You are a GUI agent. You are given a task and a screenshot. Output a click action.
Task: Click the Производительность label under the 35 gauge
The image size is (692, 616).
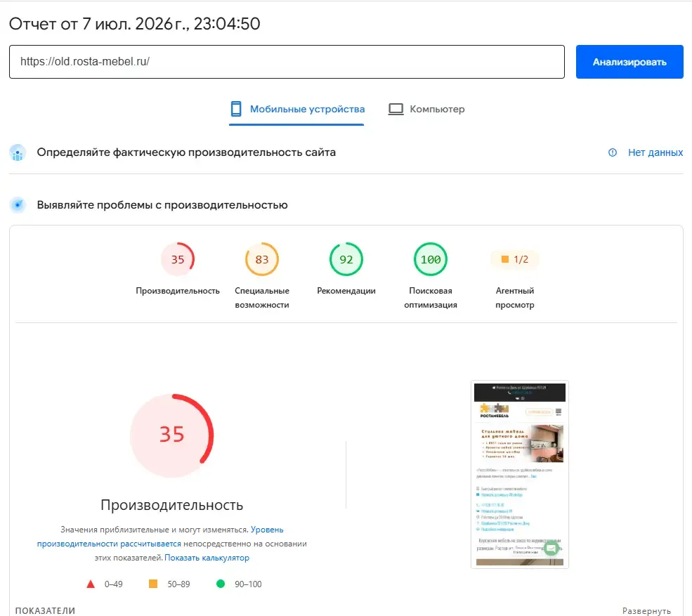[178, 291]
